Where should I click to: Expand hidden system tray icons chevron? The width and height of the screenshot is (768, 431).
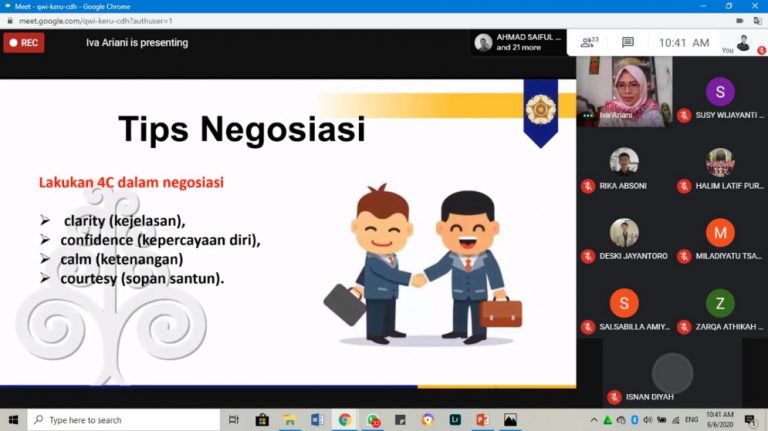[594, 420]
